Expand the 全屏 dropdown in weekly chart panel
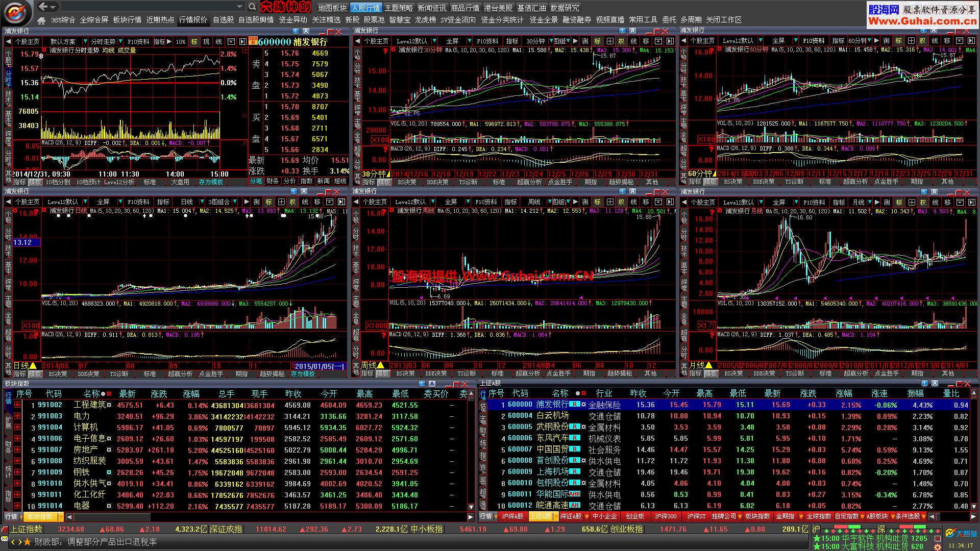The image size is (980, 551). [x=468, y=202]
